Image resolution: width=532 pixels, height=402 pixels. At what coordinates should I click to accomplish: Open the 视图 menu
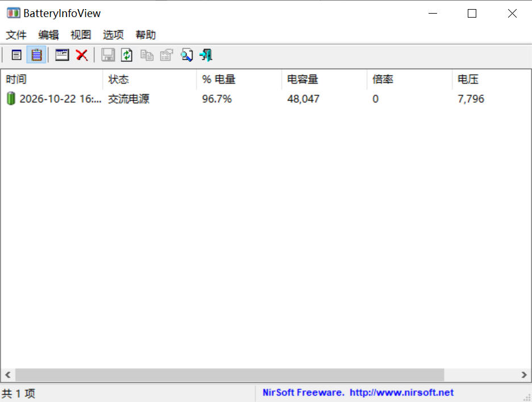coord(81,35)
